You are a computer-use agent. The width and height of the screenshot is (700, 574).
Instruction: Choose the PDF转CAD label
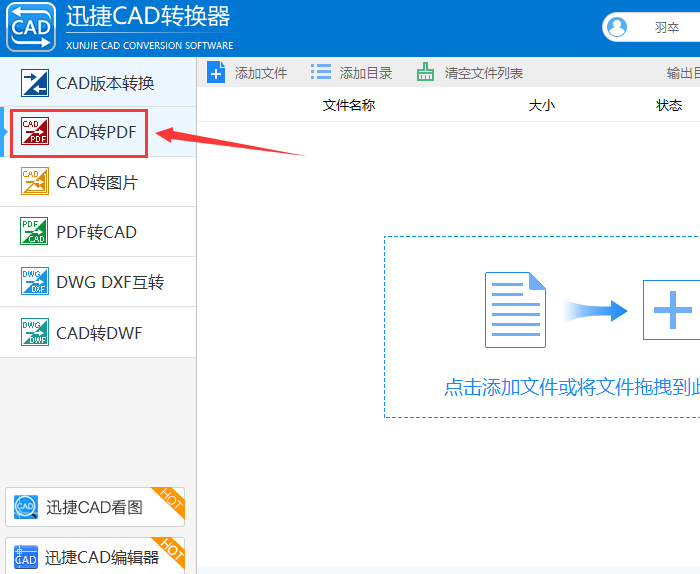(96, 233)
